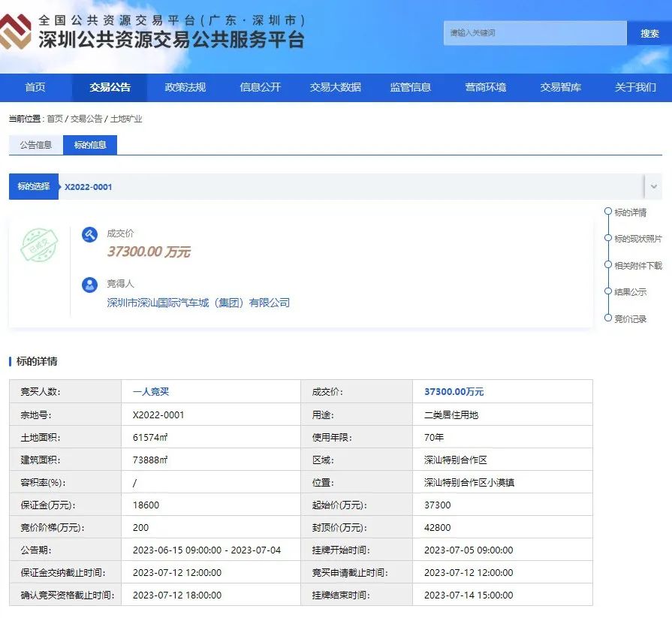This screenshot has width=672, height=618.
Task: Open the 深圳市深汕国际汽车城 company link
Action: 198,303
